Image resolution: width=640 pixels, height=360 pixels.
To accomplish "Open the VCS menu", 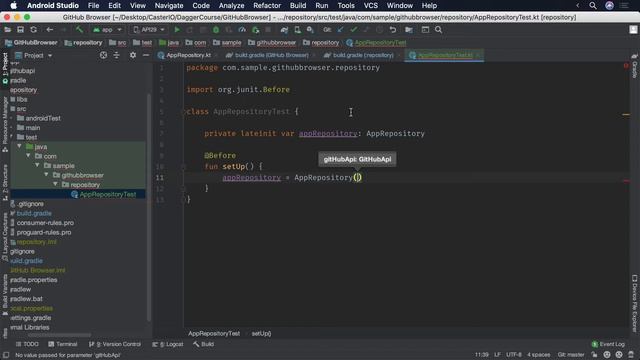I will [371, 6].
